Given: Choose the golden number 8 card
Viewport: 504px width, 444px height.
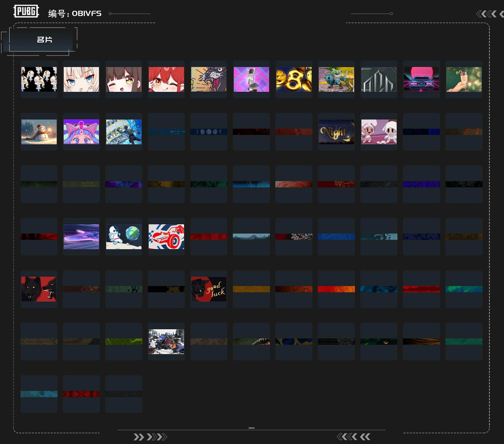Looking at the screenshot, I should click(x=294, y=79).
